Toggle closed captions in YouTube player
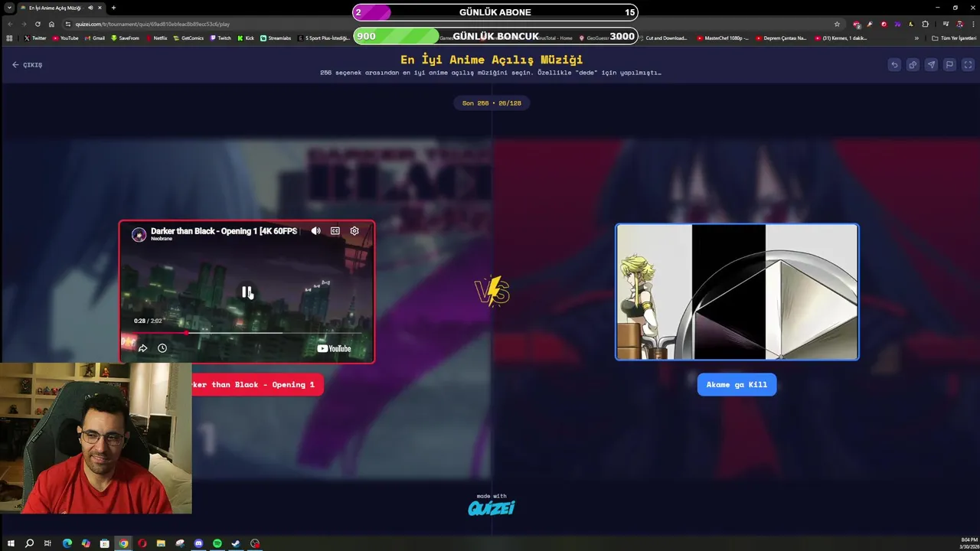The image size is (980, 551). [335, 230]
